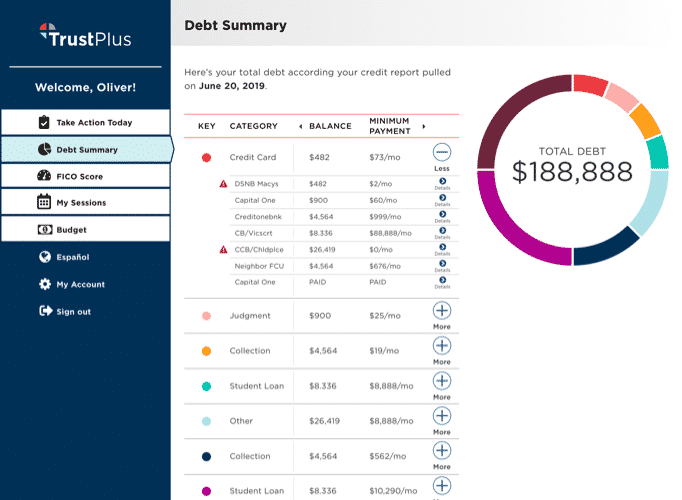Select the Debt Summary menu item
Screen dimensions: 682x500
point(86,149)
